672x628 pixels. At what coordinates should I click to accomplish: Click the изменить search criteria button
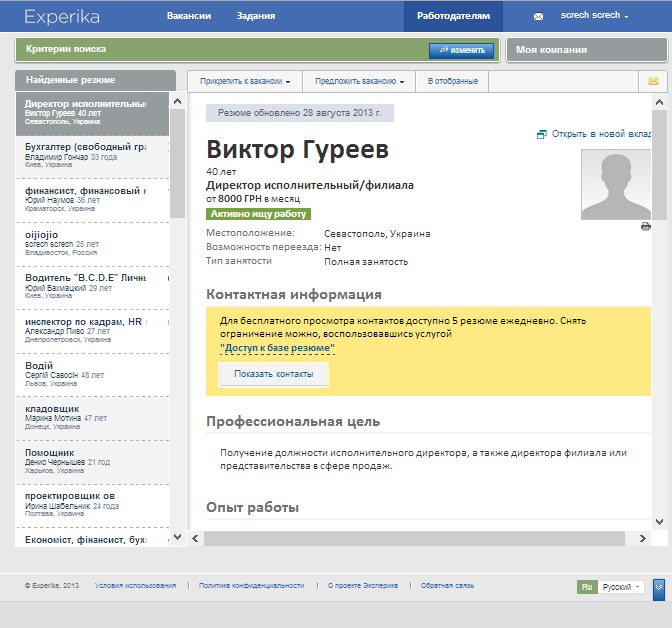pyautogui.click(x=461, y=50)
